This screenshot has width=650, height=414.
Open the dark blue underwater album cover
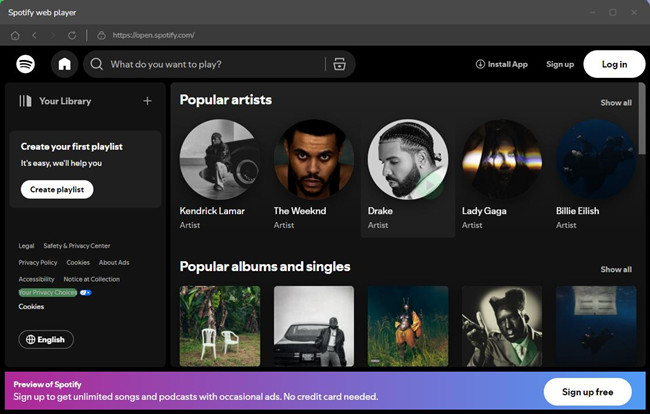click(x=596, y=326)
